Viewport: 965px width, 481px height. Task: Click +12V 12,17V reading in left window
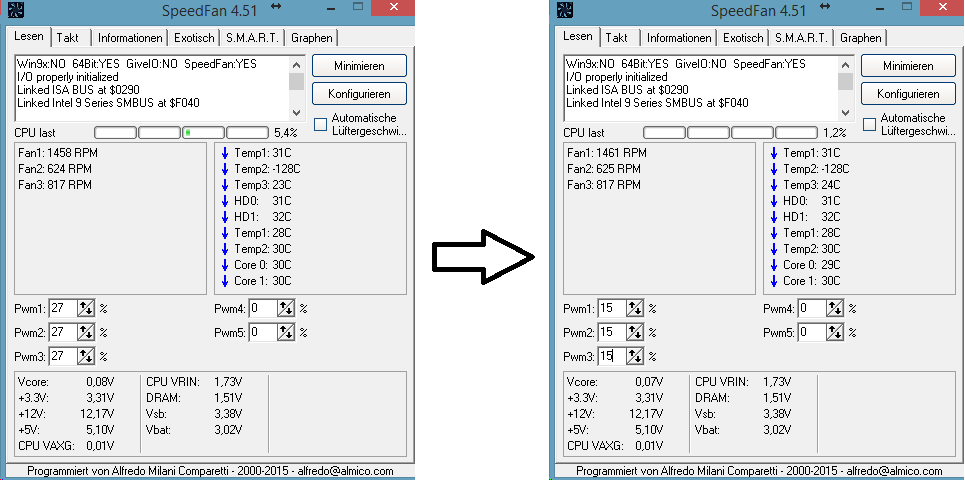pyautogui.click(x=66, y=414)
